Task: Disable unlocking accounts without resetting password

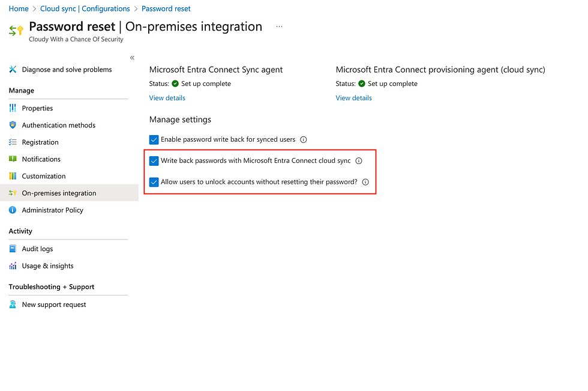Action: (x=154, y=181)
